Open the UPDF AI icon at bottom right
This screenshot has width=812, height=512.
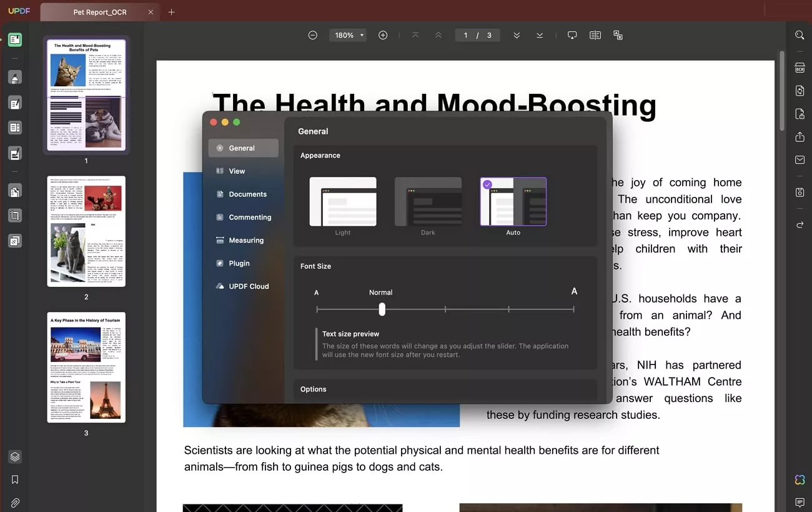click(800, 479)
